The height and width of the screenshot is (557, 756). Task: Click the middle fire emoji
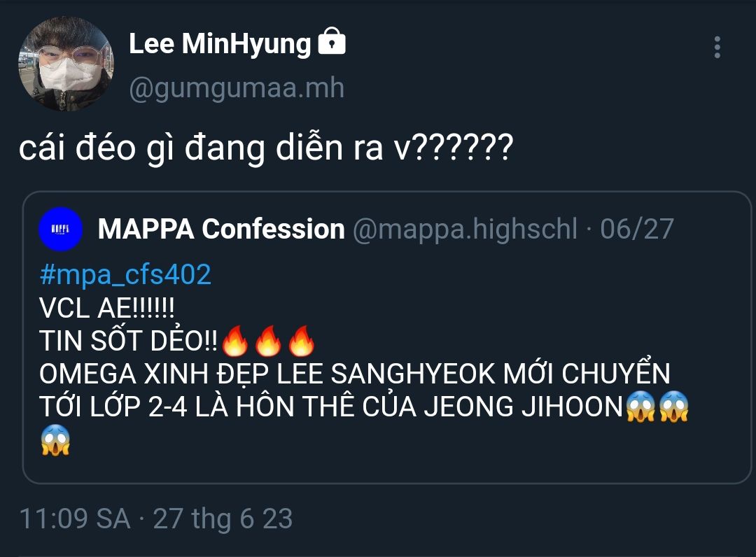point(268,341)
